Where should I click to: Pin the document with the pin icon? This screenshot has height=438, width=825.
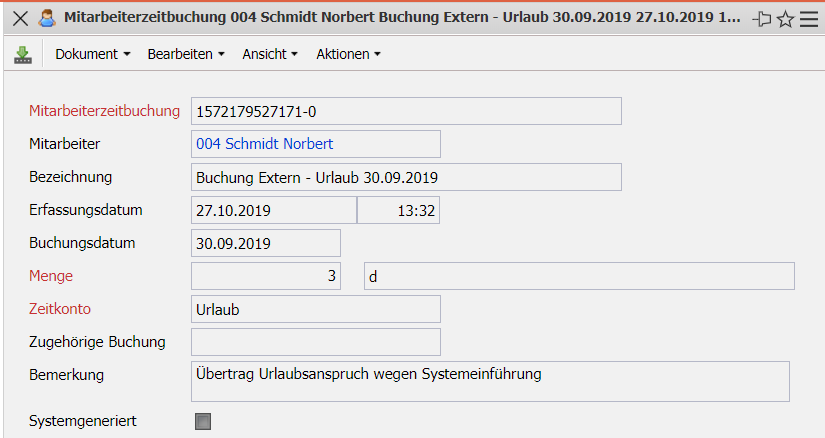pyautogui.click(x=763, y=19)
